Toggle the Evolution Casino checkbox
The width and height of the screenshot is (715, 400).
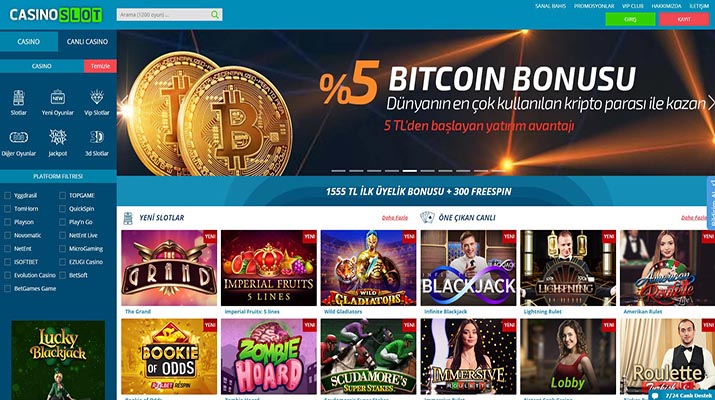(x=7, y=275)
